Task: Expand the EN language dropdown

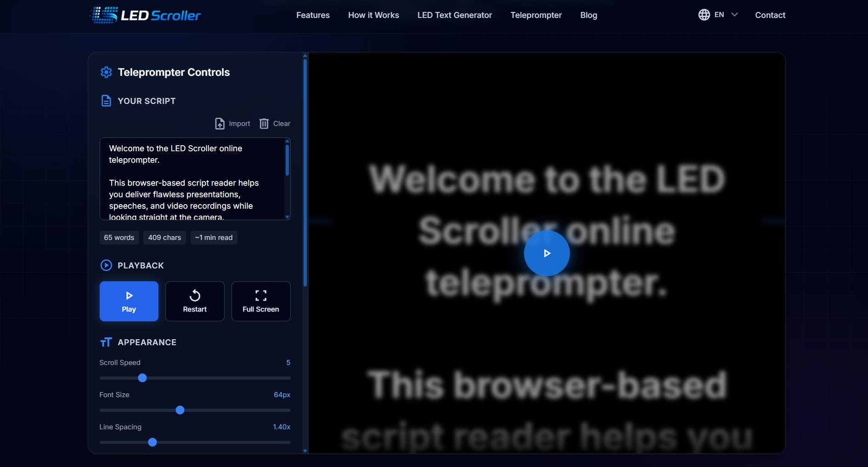Action: (718, 15)
